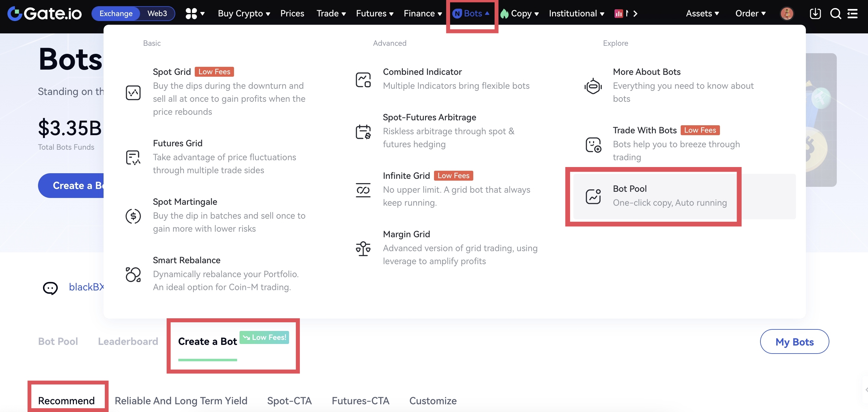This screenshot has height=412, width=868.
Task: Open the user avatar profile
Action: point(787,14)
